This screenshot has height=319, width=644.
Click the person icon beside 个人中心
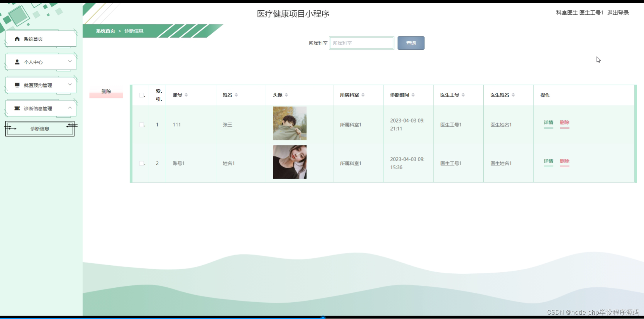pos(17,62)
